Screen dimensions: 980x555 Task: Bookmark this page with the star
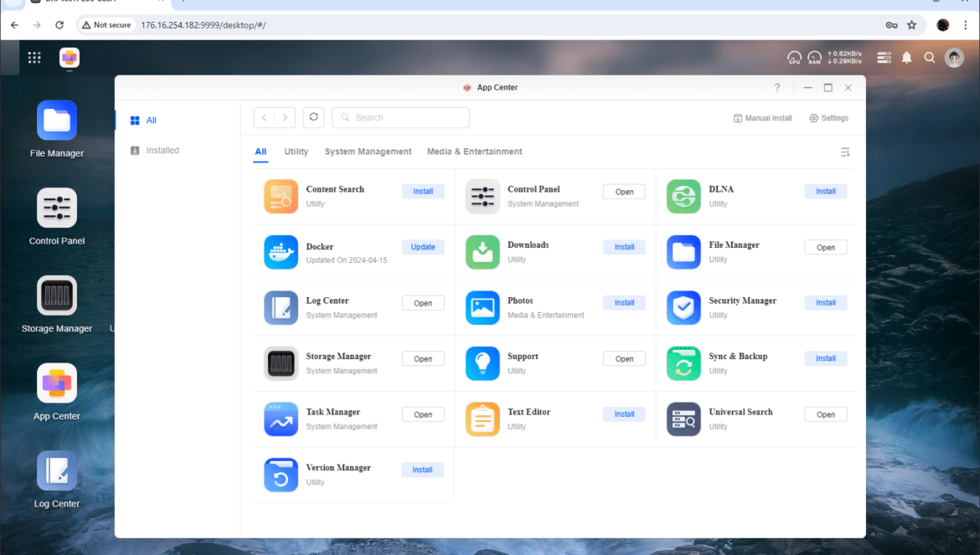click(x=912, y=25)
